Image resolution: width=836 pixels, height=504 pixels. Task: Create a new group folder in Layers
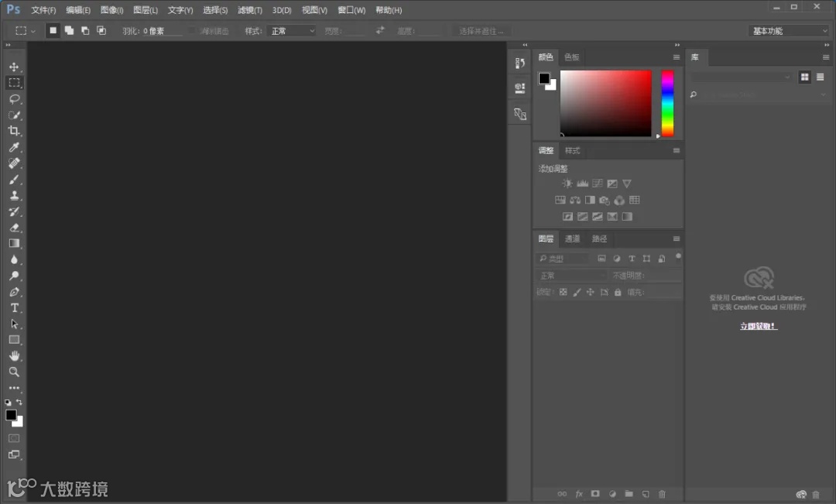629,494
